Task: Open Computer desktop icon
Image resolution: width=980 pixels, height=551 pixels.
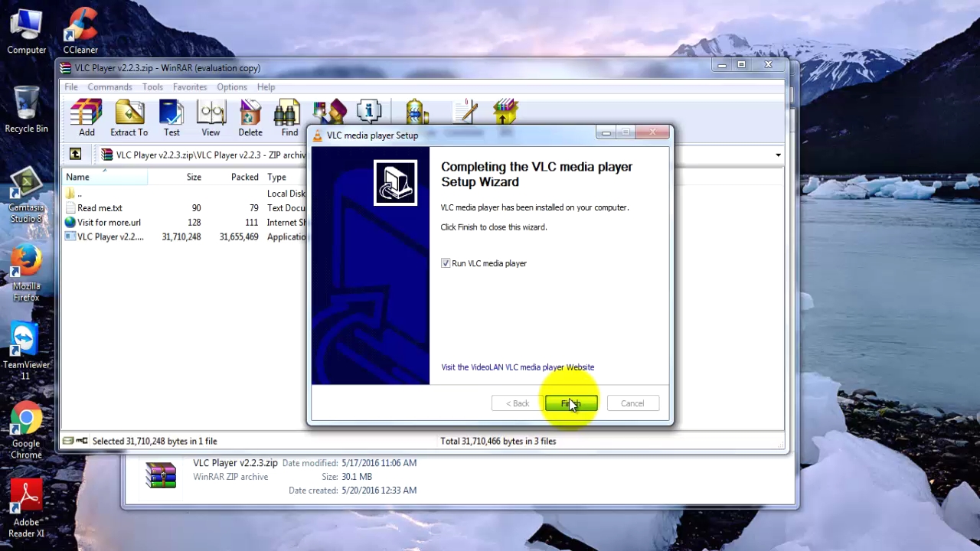Action: (26, 31)
